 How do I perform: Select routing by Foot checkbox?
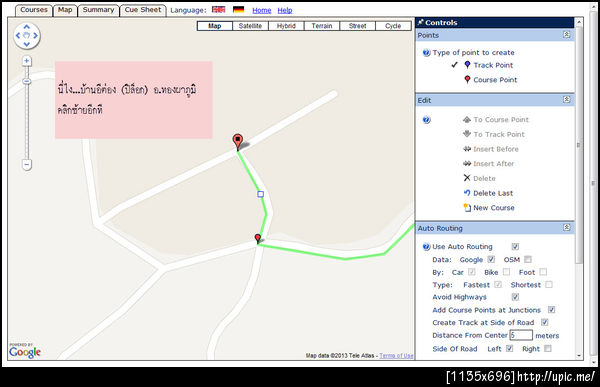point(543,272)
